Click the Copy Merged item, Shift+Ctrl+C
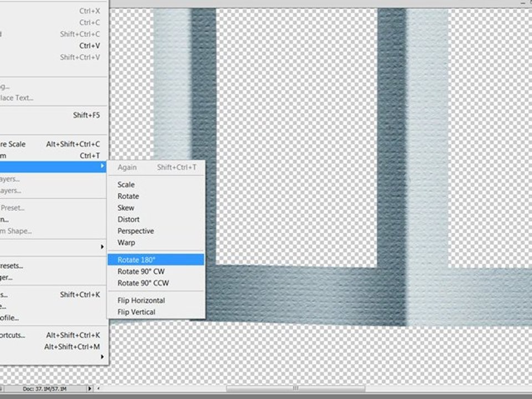This screenshot has width=532, height=399. 53,34
